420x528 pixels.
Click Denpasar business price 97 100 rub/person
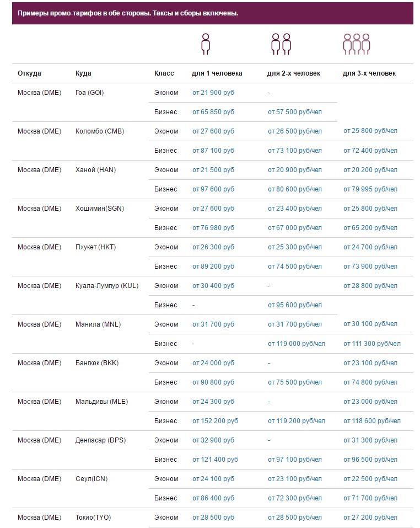294,460
